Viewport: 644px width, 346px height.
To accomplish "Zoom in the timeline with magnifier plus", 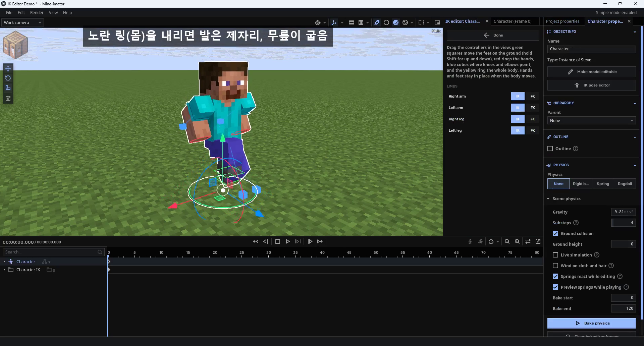I will pyautogui.click(x=517, y=241).
